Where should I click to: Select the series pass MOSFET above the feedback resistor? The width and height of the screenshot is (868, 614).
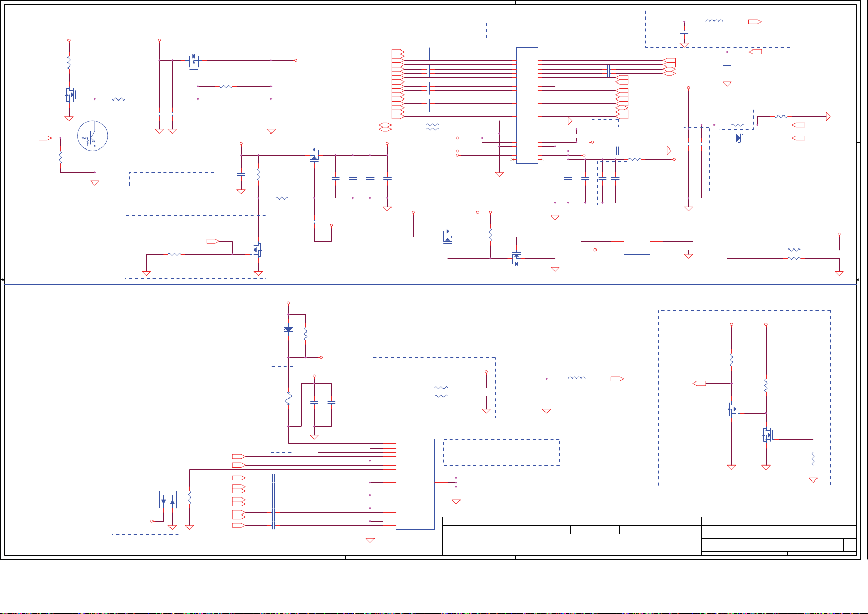click(194, 61)
